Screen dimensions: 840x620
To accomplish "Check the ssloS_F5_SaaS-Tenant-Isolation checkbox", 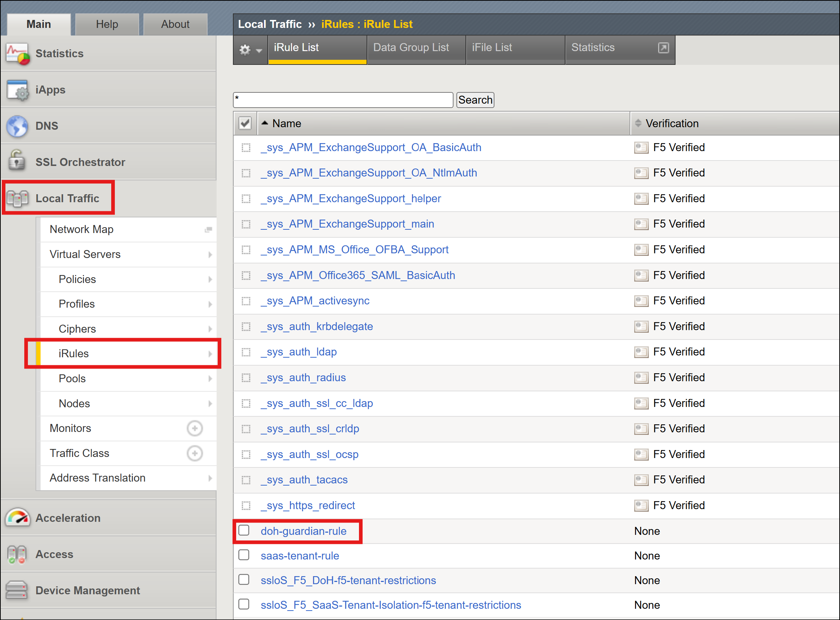I will (244, 604).
